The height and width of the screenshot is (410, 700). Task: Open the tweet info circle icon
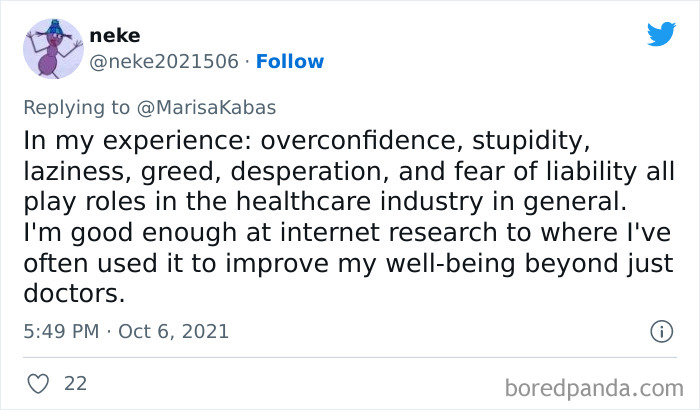point(660,331)
